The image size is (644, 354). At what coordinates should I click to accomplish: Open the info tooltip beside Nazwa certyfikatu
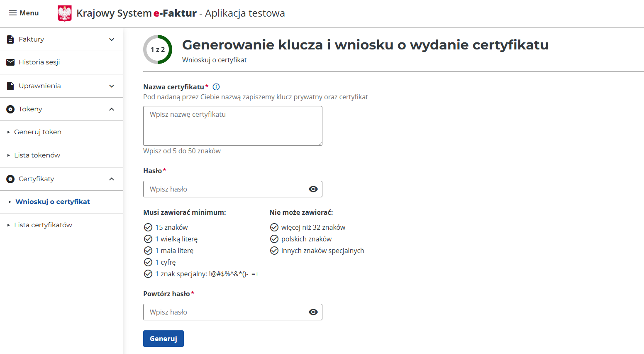coord(216,86)
